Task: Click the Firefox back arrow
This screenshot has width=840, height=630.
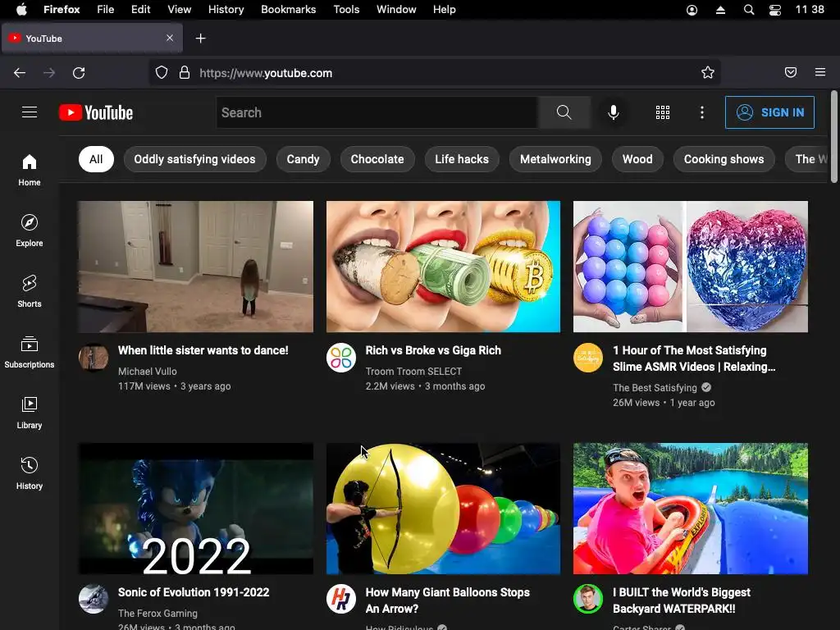Action: point(20,73)
